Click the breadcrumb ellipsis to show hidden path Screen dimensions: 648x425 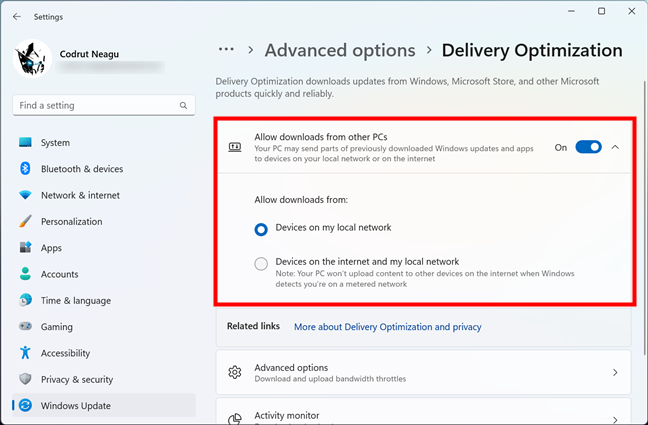pos(226,50)
